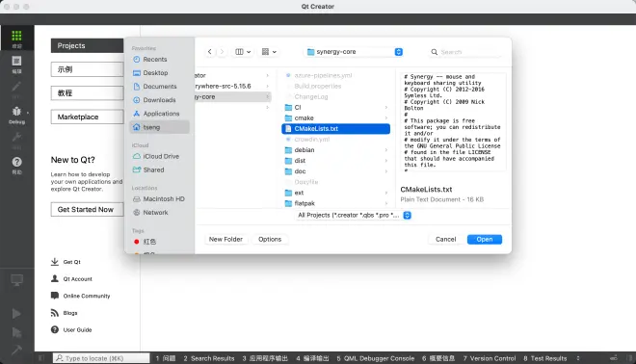Open the 示例 examples section
This screenshot has width=636, height=364.
(x=87, y=69)
